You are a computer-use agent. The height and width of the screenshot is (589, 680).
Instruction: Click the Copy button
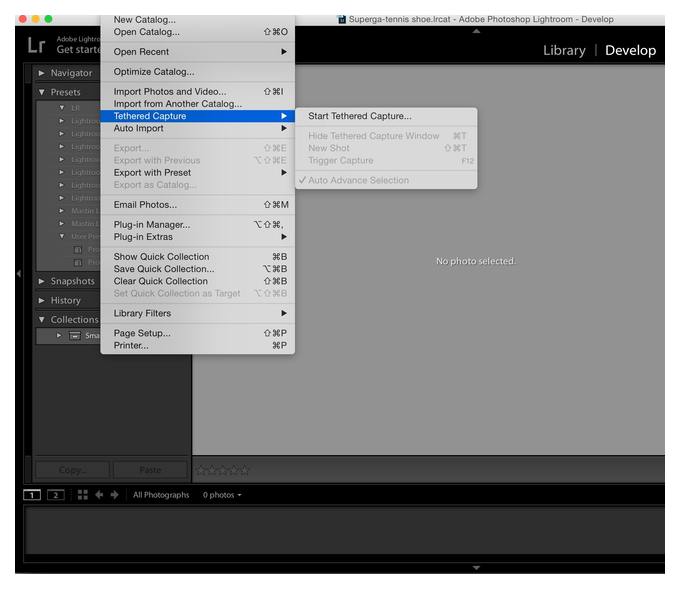point(73,470)
